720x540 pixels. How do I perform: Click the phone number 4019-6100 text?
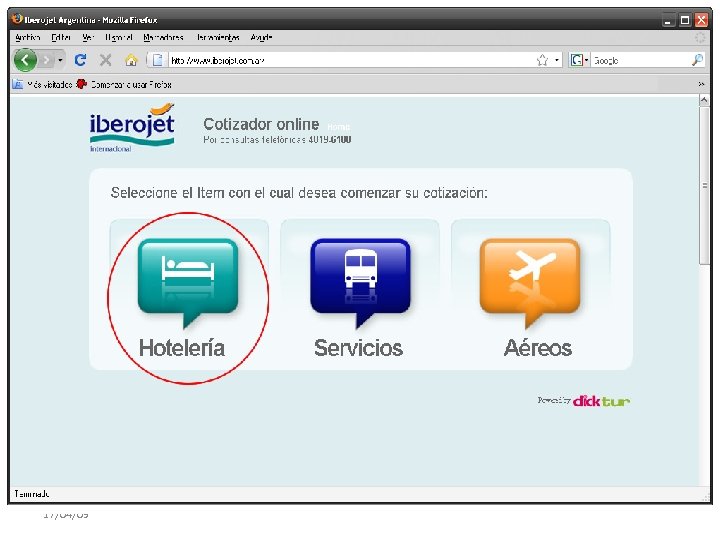[x=330, y=140]
